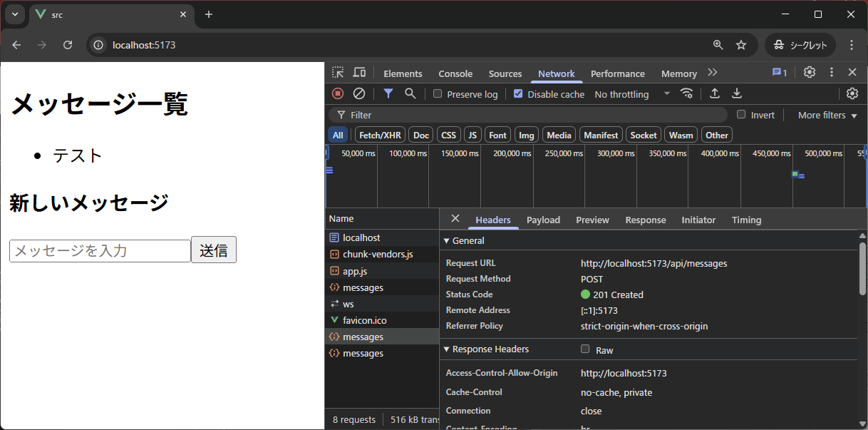The width and height of the screenshot is (868, 430).
Task: Filter requests by Fetch/XHR
Action: pos(380,135)
